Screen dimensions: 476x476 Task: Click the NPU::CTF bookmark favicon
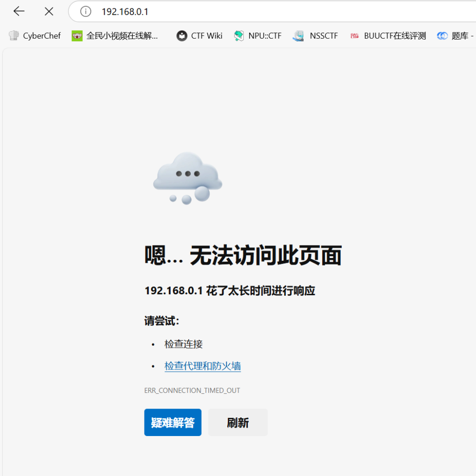[x=239, y=36]
